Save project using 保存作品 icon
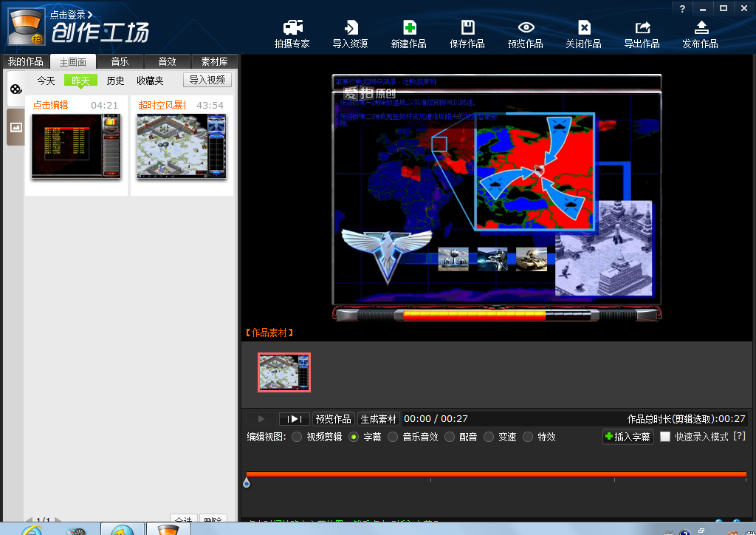 click(467, 28)
